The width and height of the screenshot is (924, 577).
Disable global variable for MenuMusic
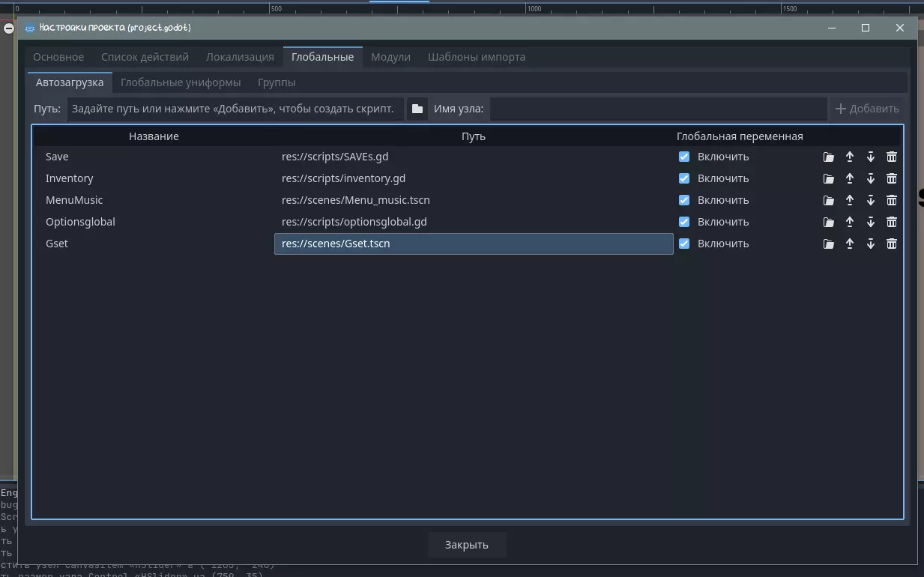[683, 200]
